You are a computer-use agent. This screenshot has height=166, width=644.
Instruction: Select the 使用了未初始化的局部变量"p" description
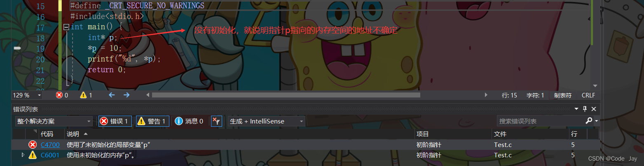click(x=108, y=145)
